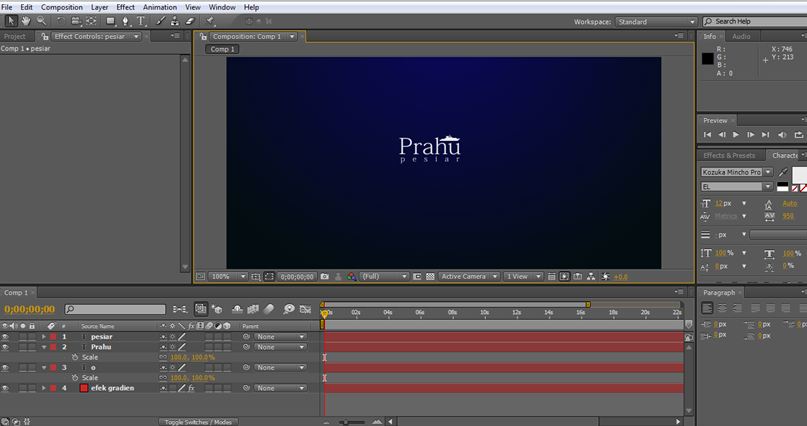
Task: Hide the pesiar layer
Action: point(5,336)
